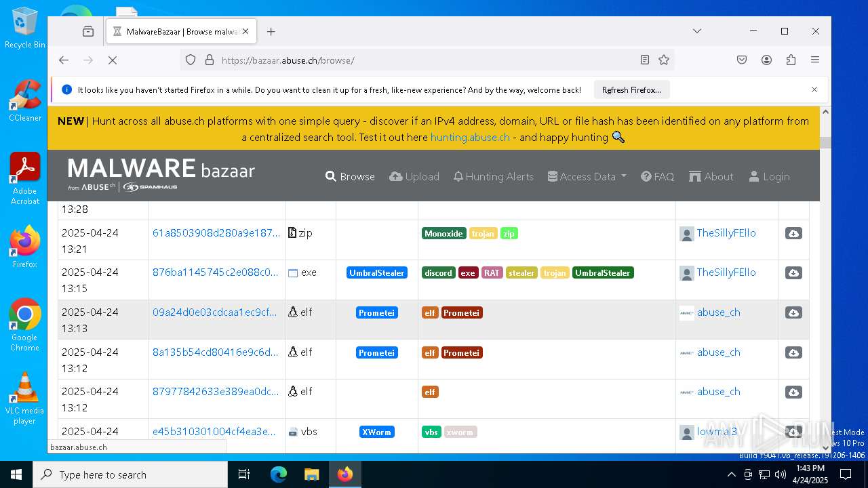Open the Pocket save icon

click(x=742, y=60)
